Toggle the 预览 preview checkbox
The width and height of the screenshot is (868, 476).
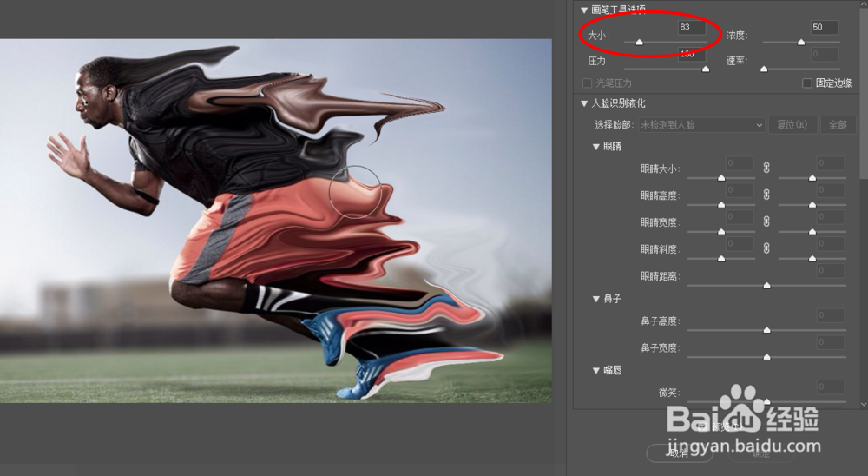(x=701, y=426)
